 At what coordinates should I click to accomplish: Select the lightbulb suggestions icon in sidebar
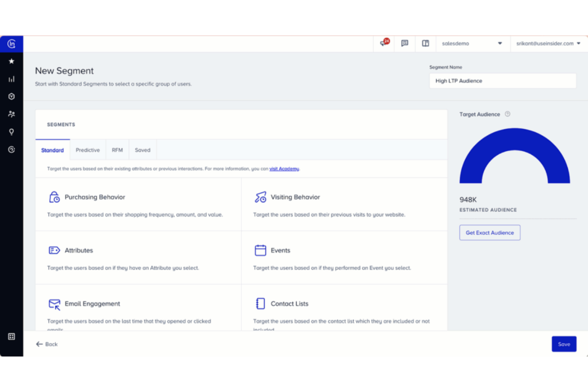pos(12,132)
